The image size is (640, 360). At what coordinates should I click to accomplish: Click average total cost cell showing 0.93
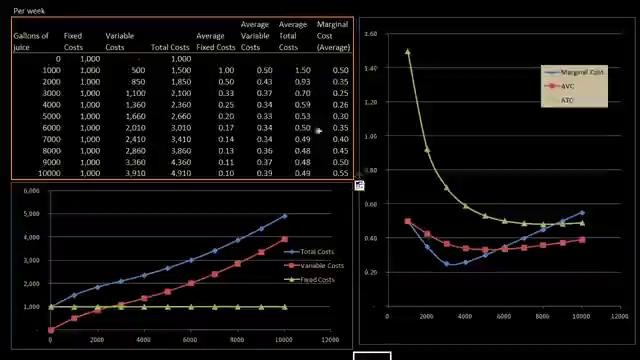[302, 82]
